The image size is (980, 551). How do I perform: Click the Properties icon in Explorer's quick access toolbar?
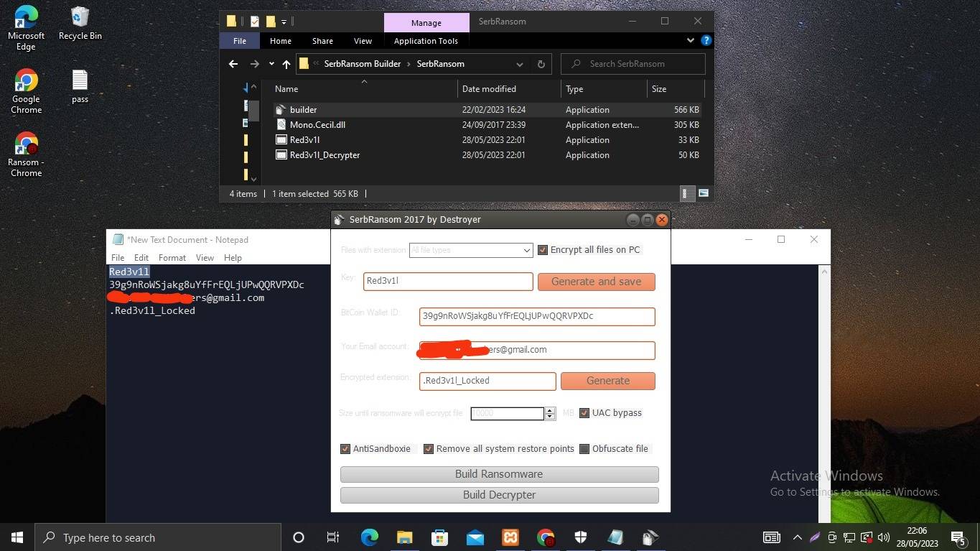(255, 22)
